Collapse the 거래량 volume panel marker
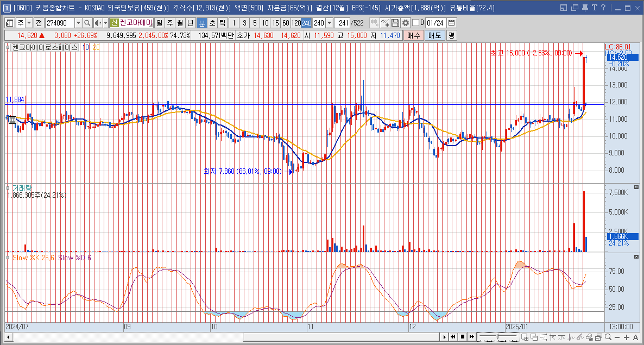644x345 pixels. [x=8, y=188]
